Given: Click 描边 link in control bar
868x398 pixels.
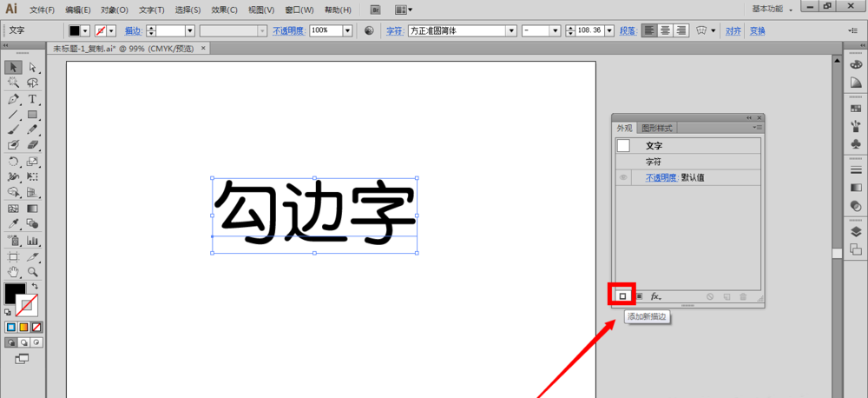Looking at the screenshot, I should pyautogui.click(x=134, y=31).
